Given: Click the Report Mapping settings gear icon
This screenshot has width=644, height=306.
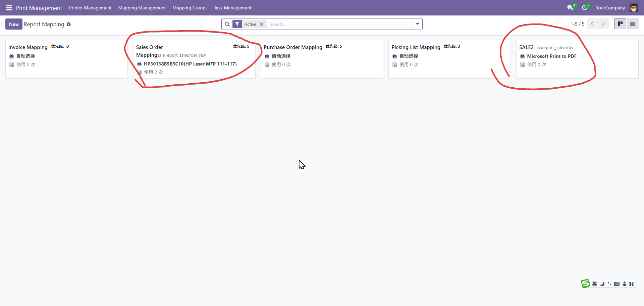Looking at the screenshot, I should [x=69, y=24].
